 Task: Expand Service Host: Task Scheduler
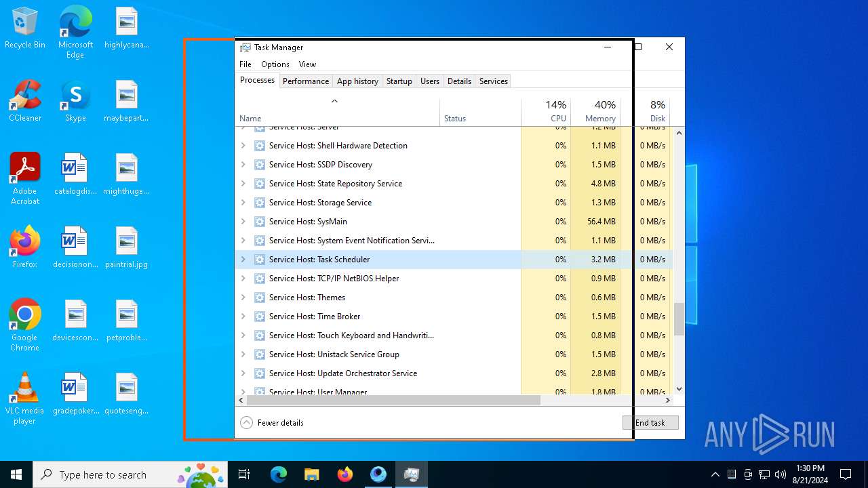tap(243, 260)
